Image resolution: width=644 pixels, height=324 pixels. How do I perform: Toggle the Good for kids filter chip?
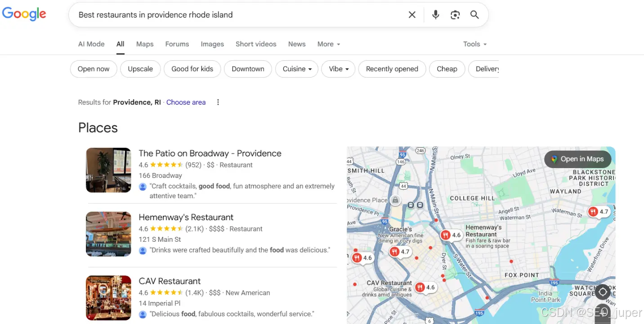(x=192, y=69)
